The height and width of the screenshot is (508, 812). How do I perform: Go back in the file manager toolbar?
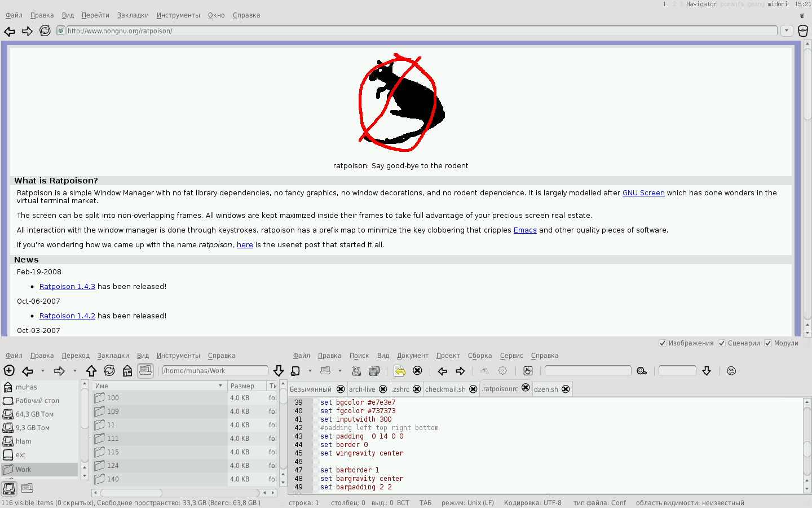[27, 371]
